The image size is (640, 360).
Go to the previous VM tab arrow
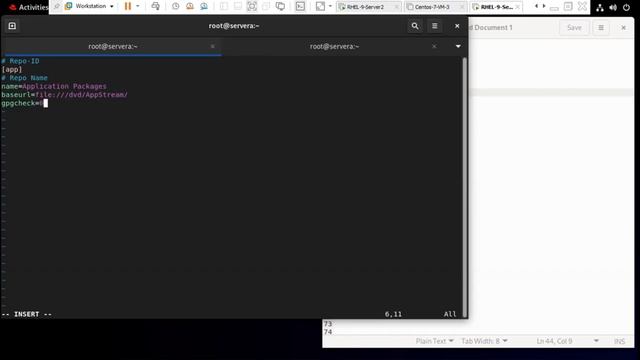536,6
